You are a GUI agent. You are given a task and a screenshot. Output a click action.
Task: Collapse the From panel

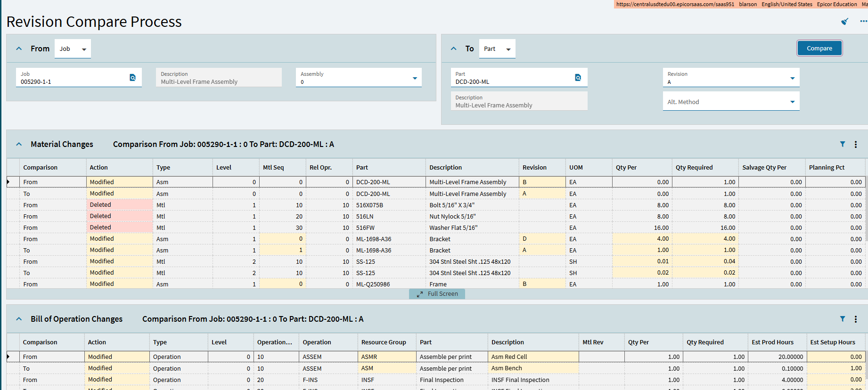click(19, 49)
